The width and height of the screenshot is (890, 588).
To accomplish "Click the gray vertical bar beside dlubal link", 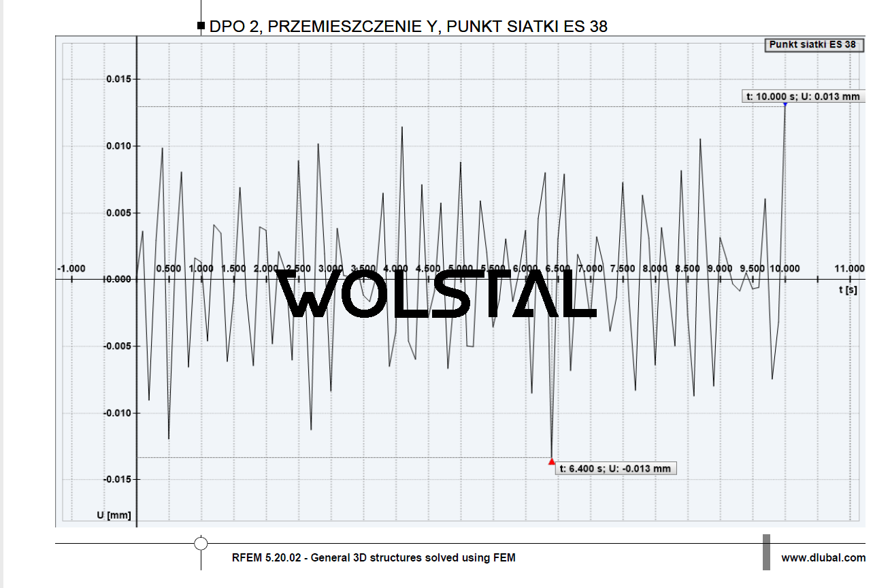I will click(766, 552).
